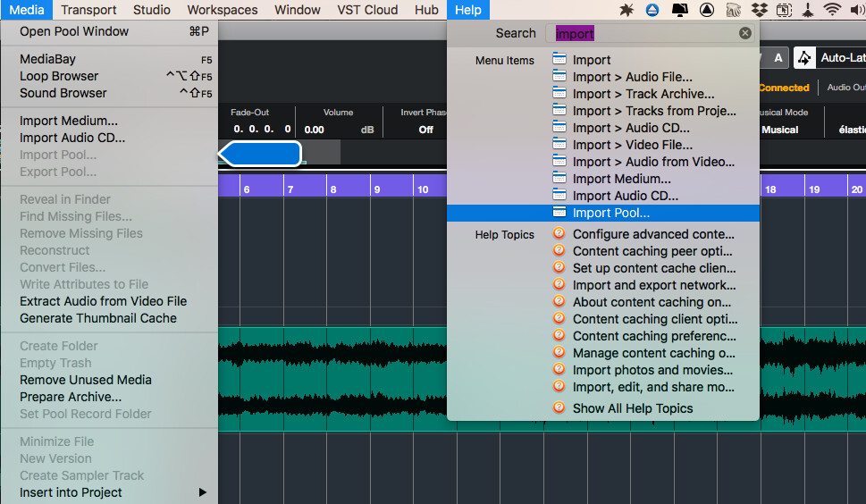Viewport: 866px width, 504px height.
Task: Open the Hub menu
Action: point(426,10)
